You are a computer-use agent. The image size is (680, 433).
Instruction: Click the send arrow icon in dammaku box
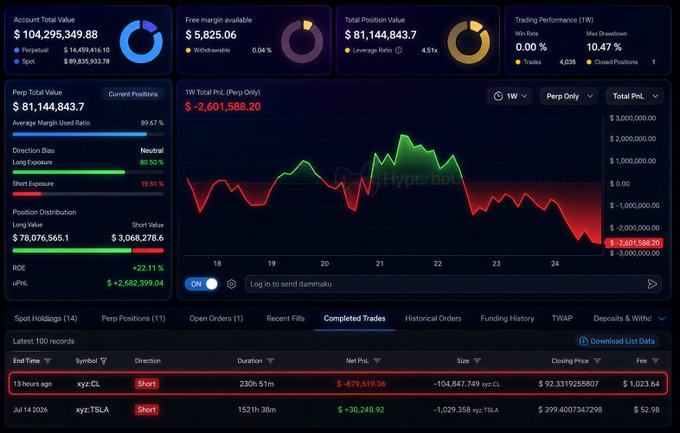click(x=652, y=284)
